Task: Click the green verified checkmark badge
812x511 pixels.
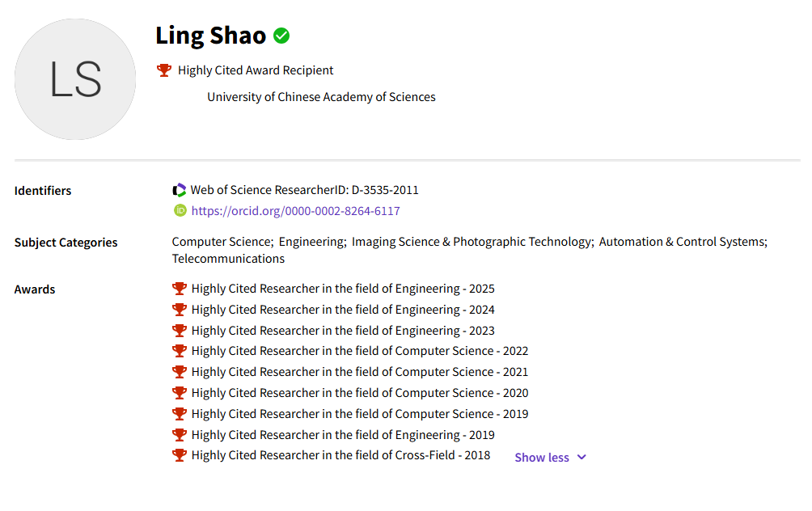Action: [281, 36]
